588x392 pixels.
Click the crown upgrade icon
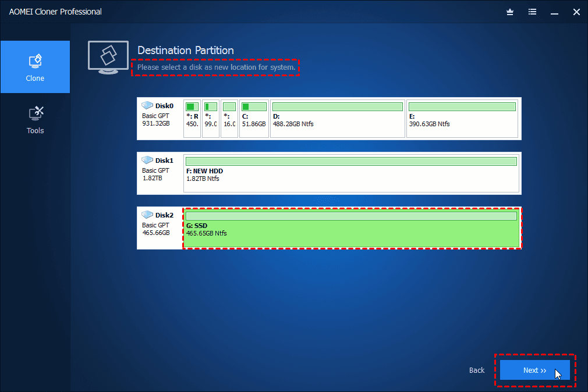(509, 12)
